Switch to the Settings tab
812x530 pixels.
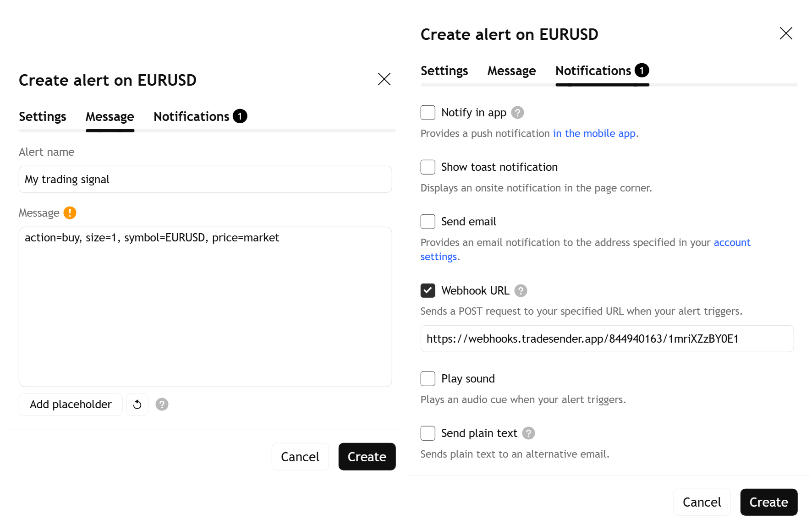pyautogui.click(x=43, y=116)
